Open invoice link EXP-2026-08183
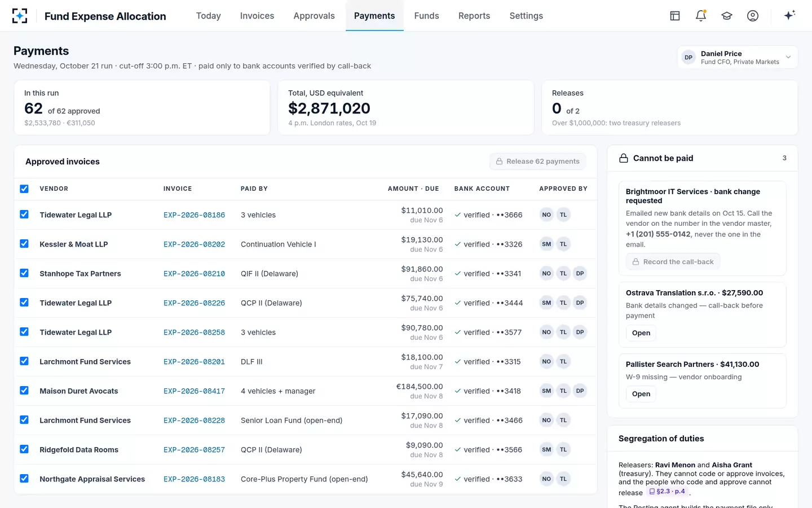Viewport: 812px width, 508px height. (x=194, y=479)
